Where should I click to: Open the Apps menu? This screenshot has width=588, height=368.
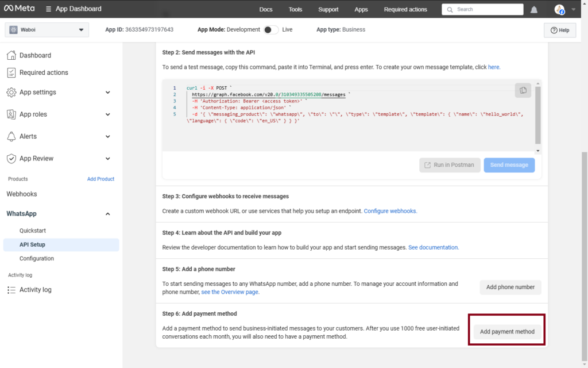(361, 9)
